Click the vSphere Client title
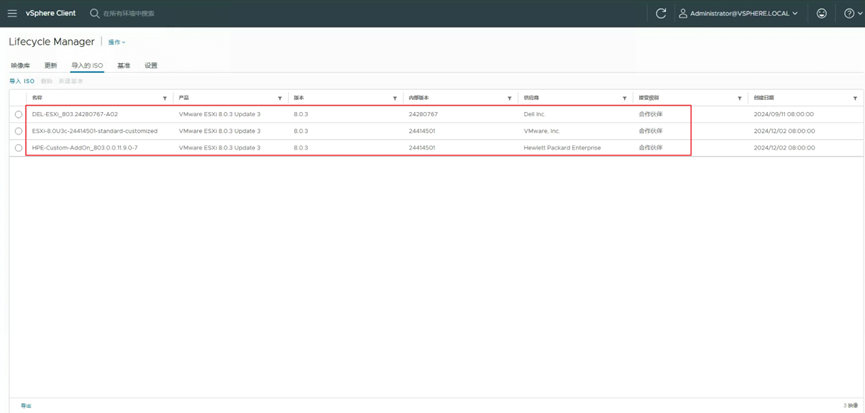865x413 pixels. point(51,13)
